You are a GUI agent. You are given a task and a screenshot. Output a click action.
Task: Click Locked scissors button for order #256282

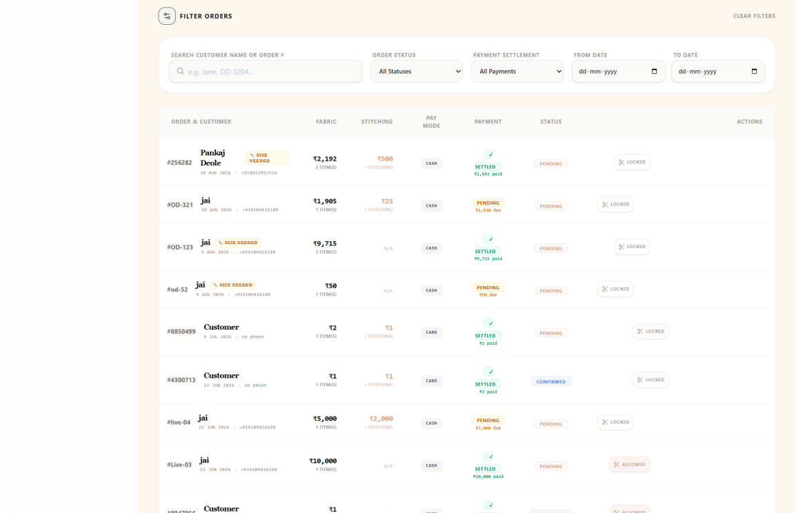(632, 162)
